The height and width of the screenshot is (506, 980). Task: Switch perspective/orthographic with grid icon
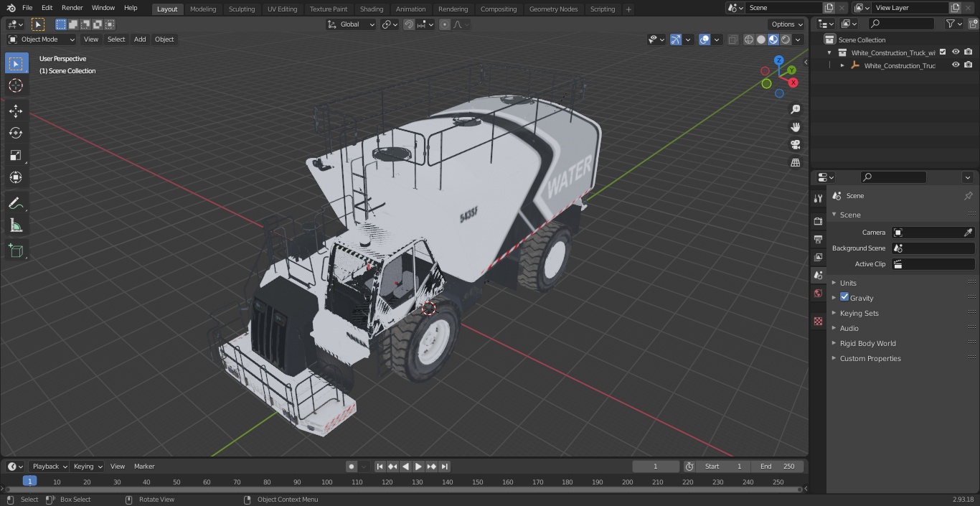coord(796,163)
